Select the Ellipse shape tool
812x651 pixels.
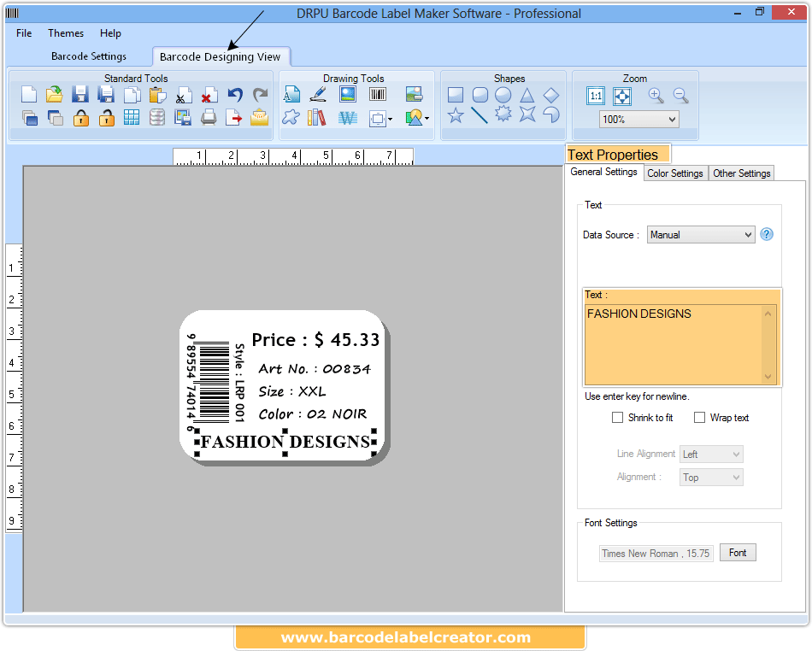[503, 94]
